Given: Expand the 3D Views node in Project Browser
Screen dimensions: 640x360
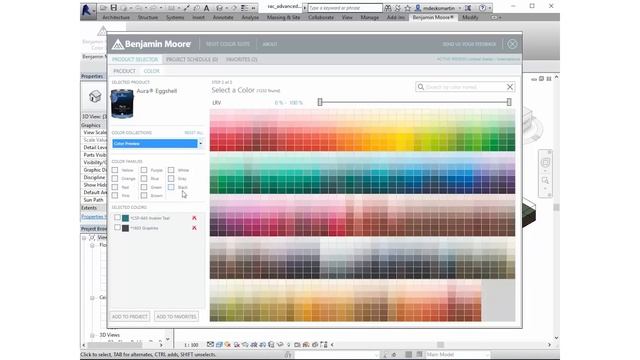Looking at the screenshot, I should click(92, 335).
